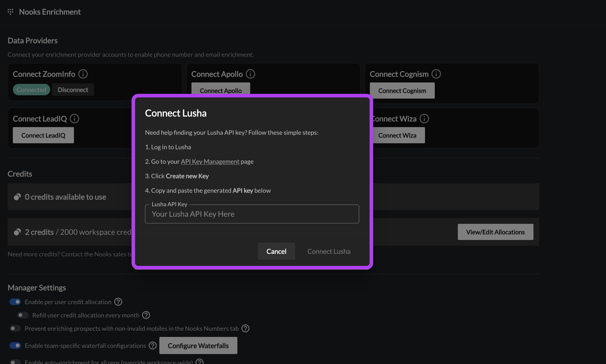Screen dimensions: 606x364
Task: Open Configure Waterfalls
Action: (198, 345)
